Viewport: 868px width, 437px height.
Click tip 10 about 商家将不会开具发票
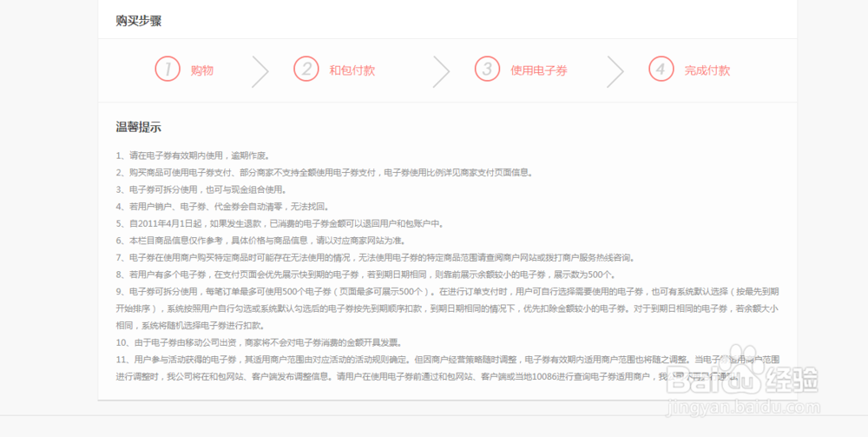[259, 342]
